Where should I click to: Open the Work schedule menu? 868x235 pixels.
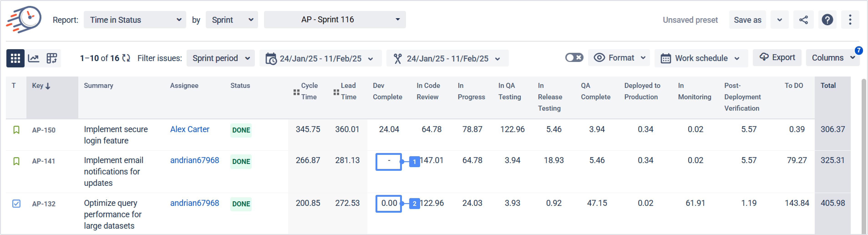(701, 58)
